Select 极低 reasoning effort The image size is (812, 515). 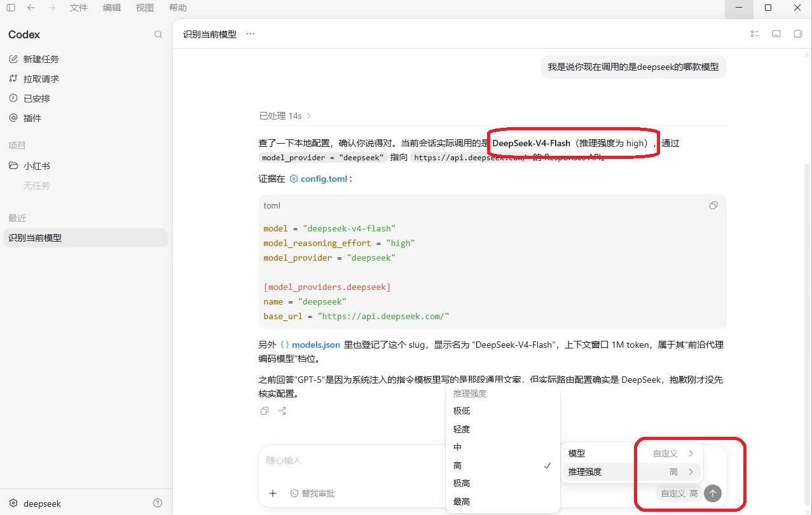(x=502, y=411)
